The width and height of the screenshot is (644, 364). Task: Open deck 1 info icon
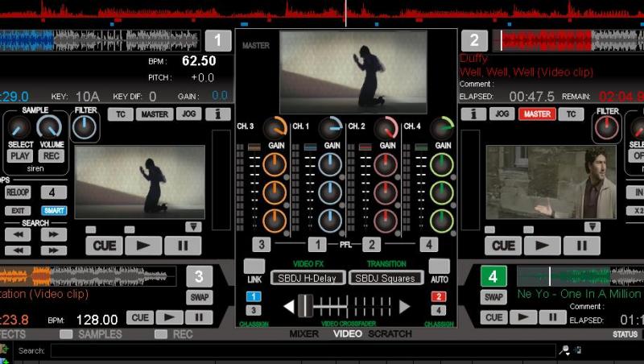217,114
